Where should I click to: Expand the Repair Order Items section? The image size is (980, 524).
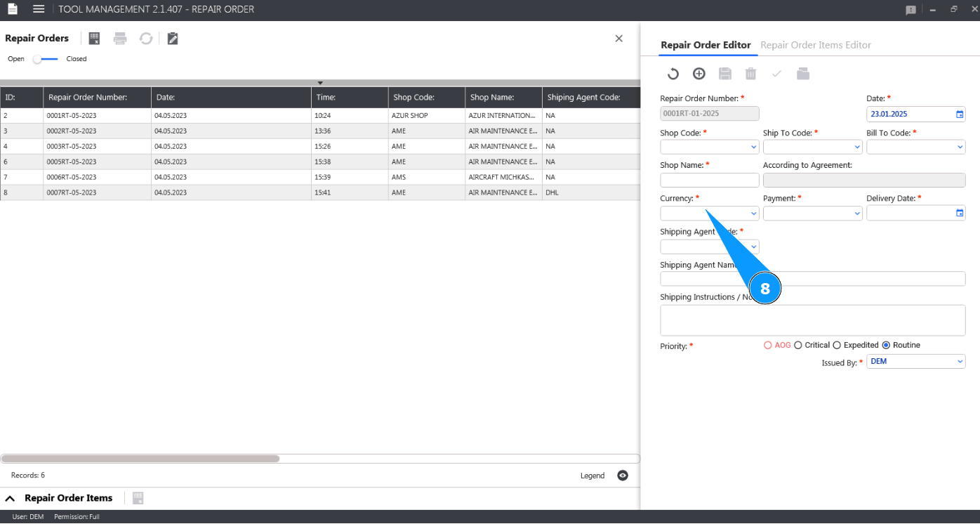point(11,498)
